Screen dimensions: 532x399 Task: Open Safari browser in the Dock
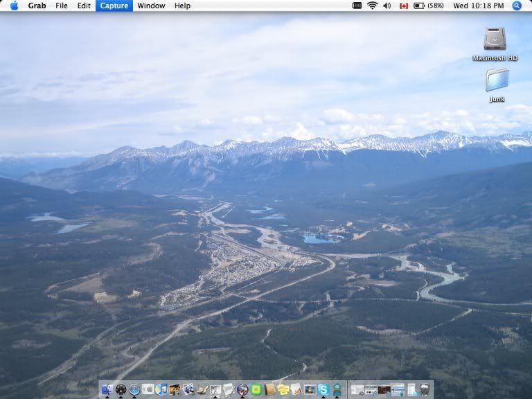[x=134, y=389]
